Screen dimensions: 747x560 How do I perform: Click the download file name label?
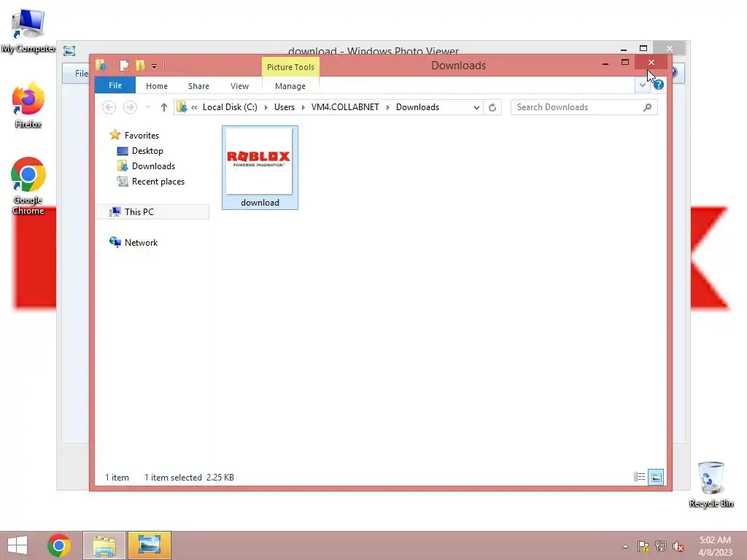pyautogui.click(x=260, y=203)
